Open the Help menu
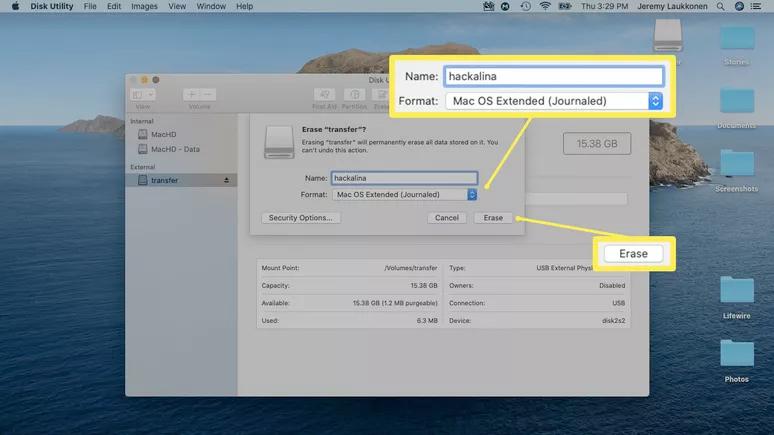This screenshot has width=774, height=435. [x=244, y=6]
